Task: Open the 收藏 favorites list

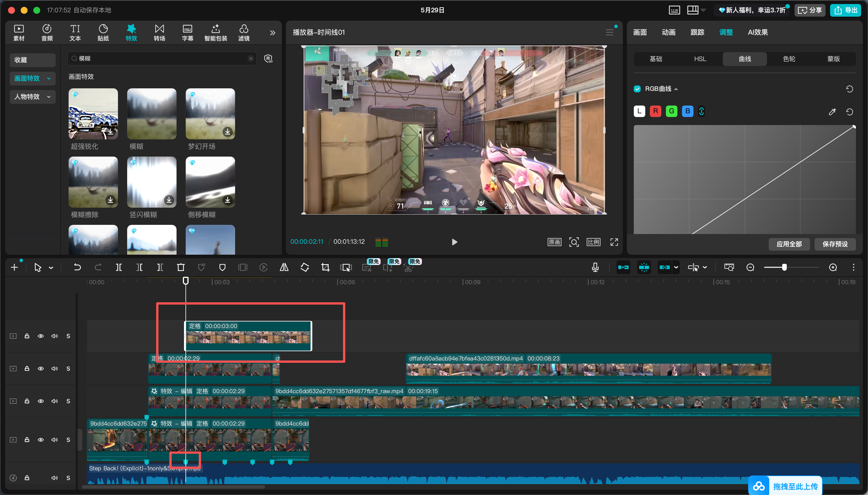Action: point(33,60)
